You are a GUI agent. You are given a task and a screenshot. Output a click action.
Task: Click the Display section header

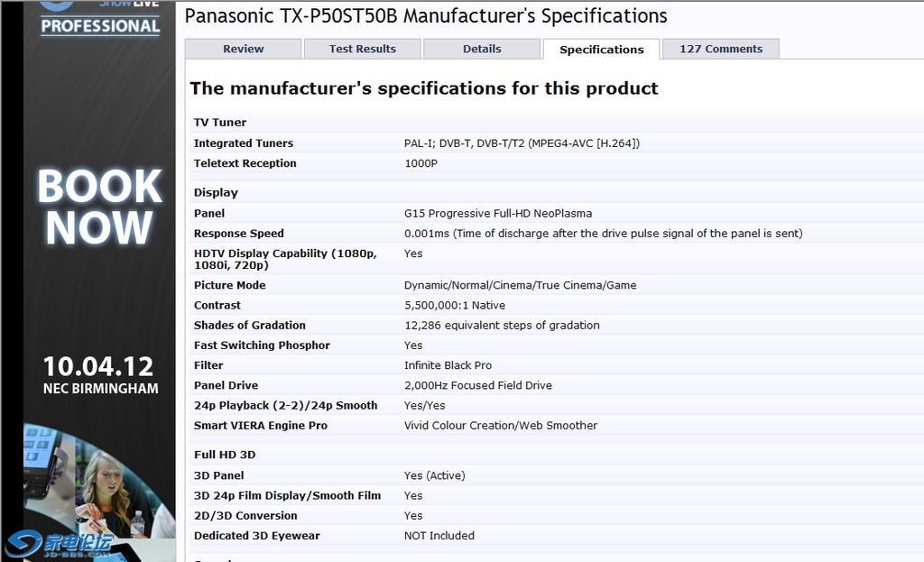(x=216, y=192)
